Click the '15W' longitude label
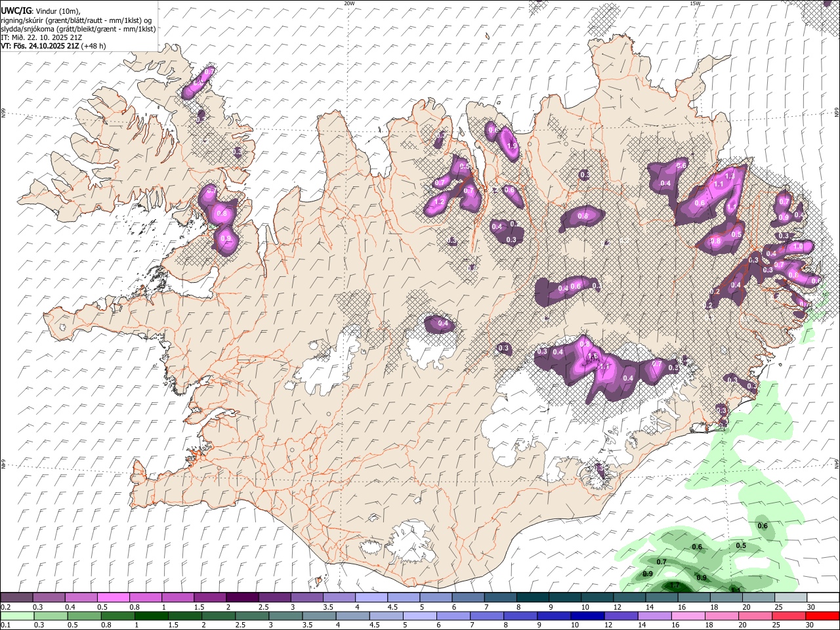Viewport: 840px width, 630px height. [695, 3]
